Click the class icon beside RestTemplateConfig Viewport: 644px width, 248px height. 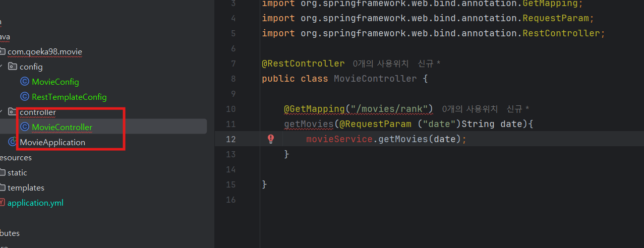coord(24,97)
